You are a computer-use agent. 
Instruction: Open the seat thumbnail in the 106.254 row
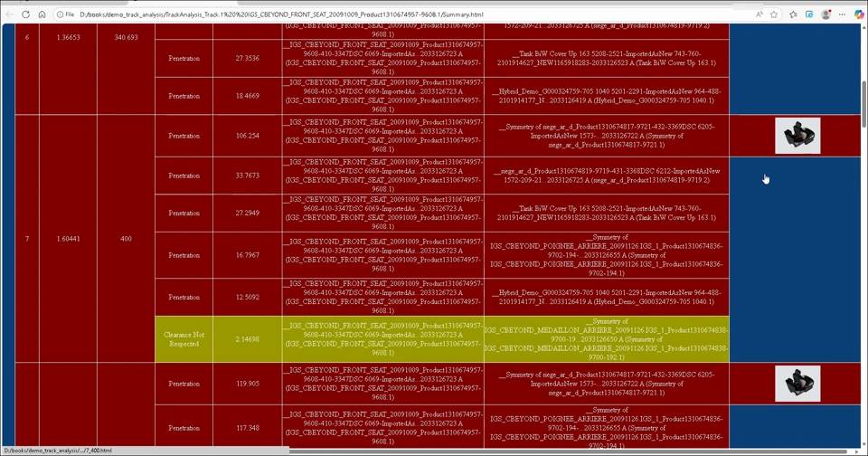click(797, 136)
